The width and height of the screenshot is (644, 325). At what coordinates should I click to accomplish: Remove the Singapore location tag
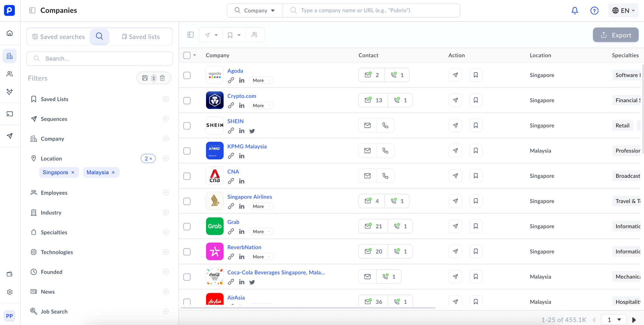click(x=73, y=172)
